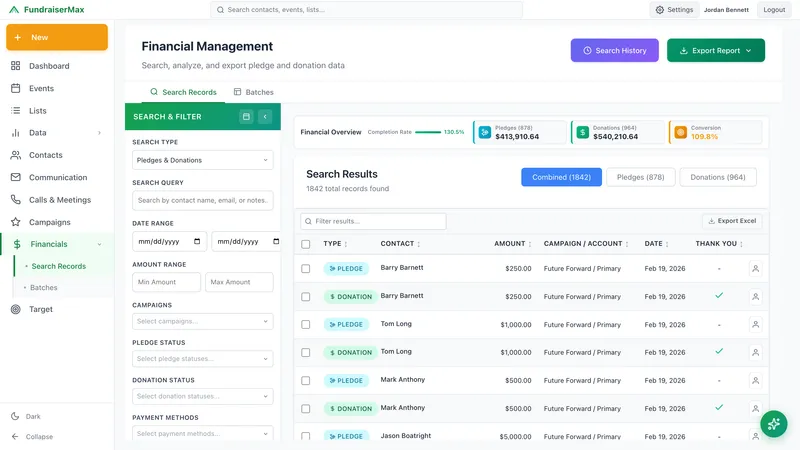This screenshot has width=800, height=450.
Task: Open Lists in sidebar
Action: click(37, 111)
